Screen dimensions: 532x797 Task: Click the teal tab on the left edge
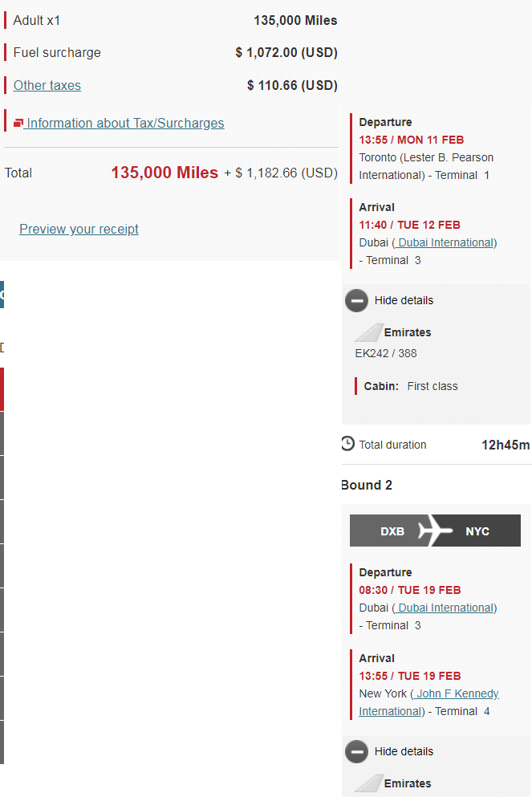(2, 295)
